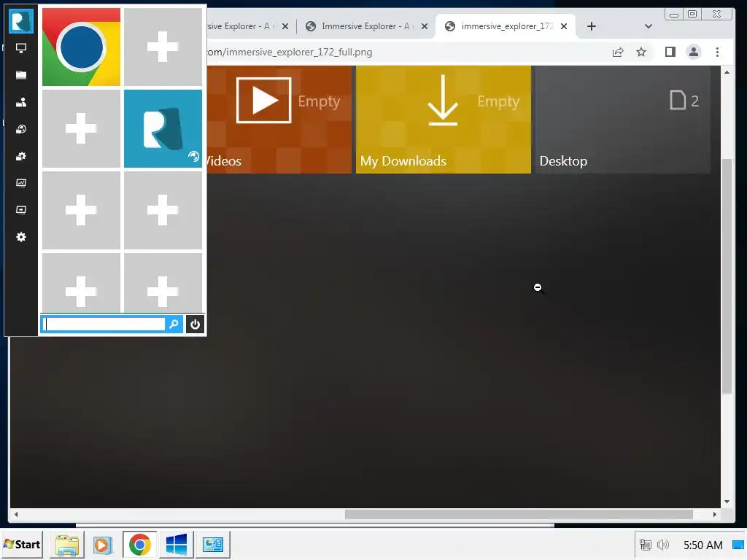Viewport: 747px width, 560px height.
Task: Open the Google Chrome tile in launcher
Action: (x=81, y=47)
